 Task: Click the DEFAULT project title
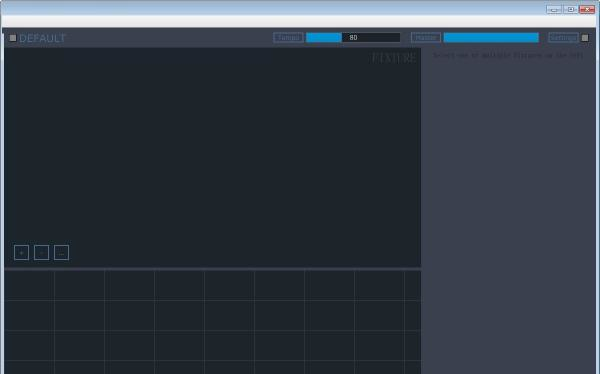pos(42,38)
